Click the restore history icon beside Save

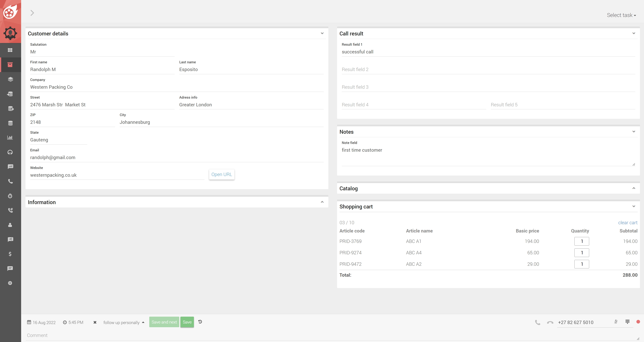[x=200, y=322]
